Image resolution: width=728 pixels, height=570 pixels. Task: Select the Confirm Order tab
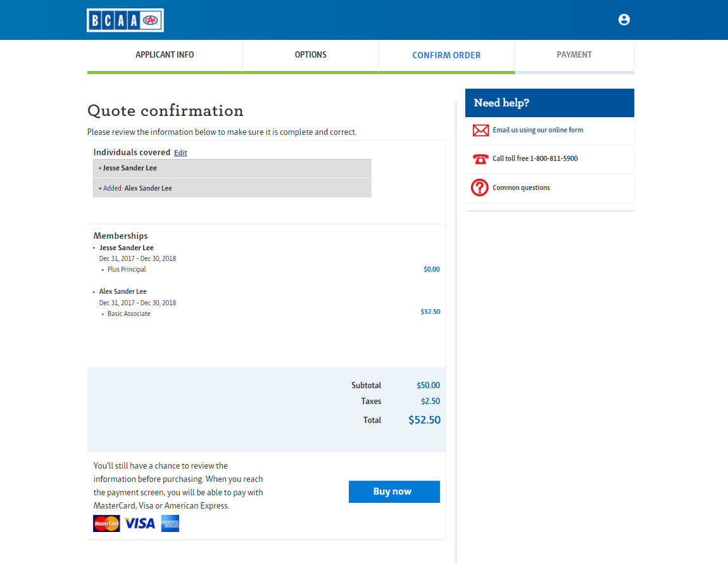[x=446, y=56]
